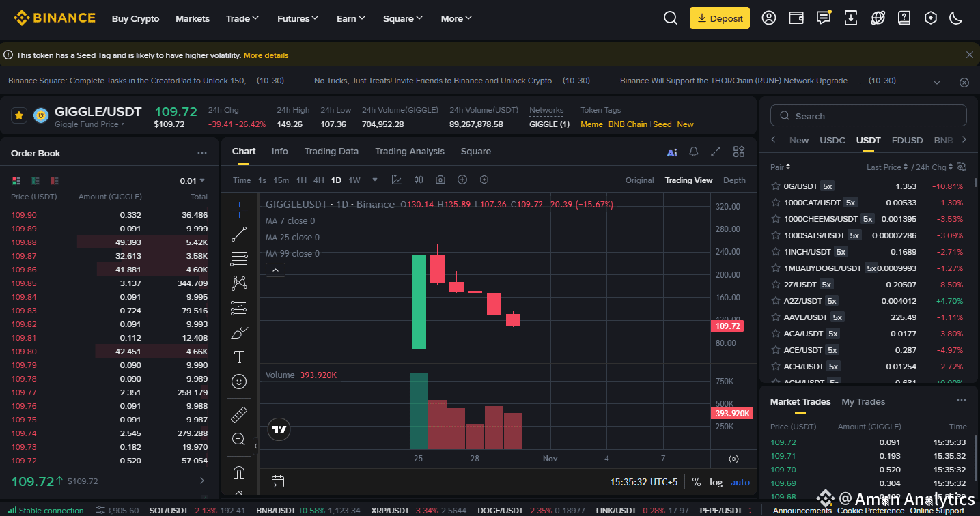This screenshot has height=516, width=980.
Task: Select the AAVE/USDT pair row
Action: (x=867, y=317)
